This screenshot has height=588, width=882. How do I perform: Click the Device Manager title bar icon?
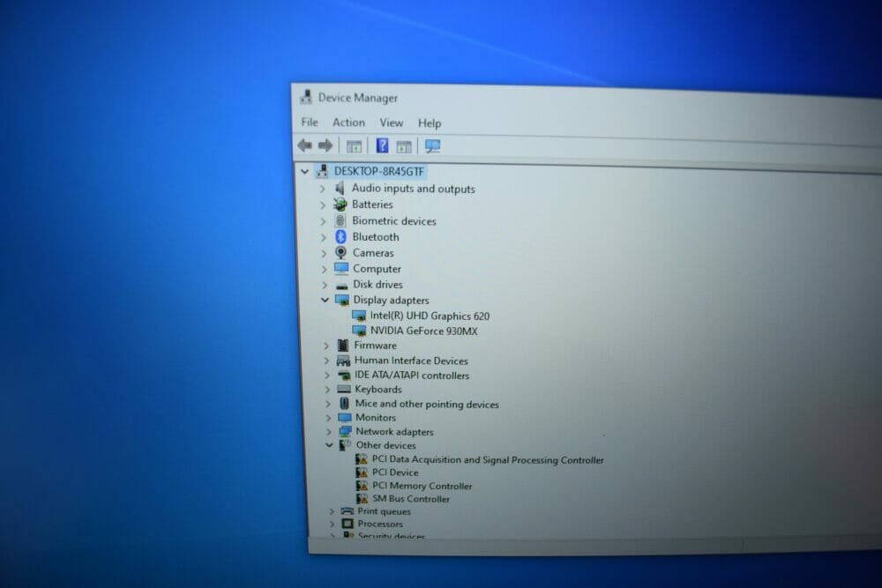point(306,97)
